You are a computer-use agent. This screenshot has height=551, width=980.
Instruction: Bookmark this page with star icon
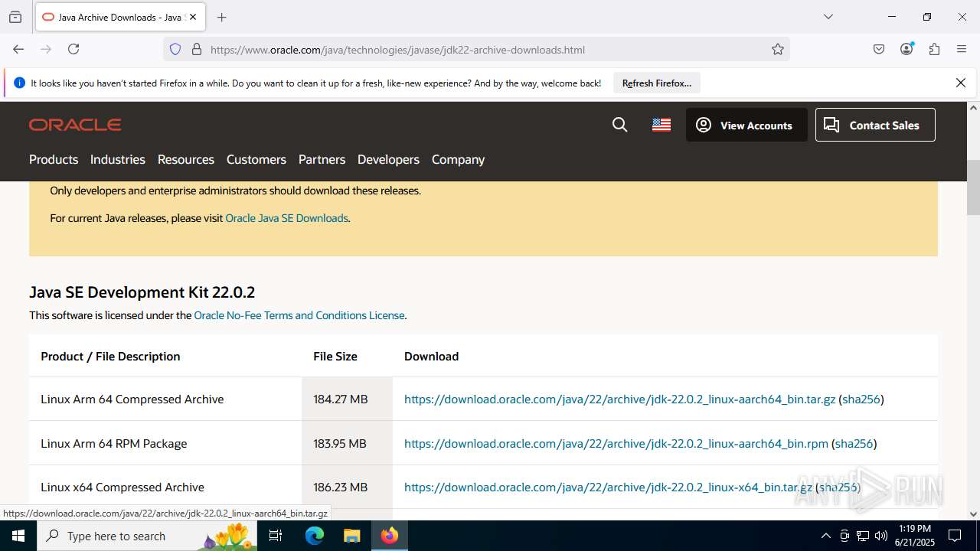click(x=778, y=50)
